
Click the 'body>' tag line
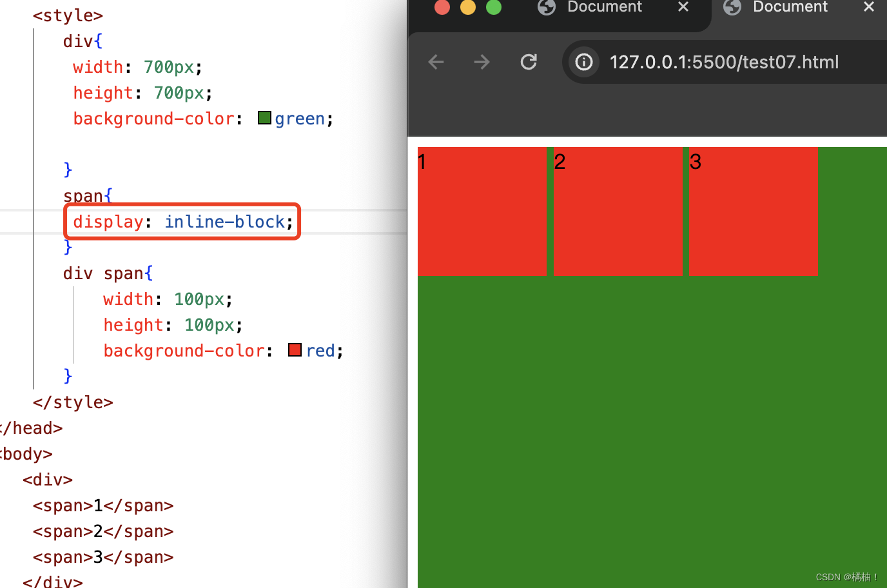pyautogui.click(x=26, y=454)
